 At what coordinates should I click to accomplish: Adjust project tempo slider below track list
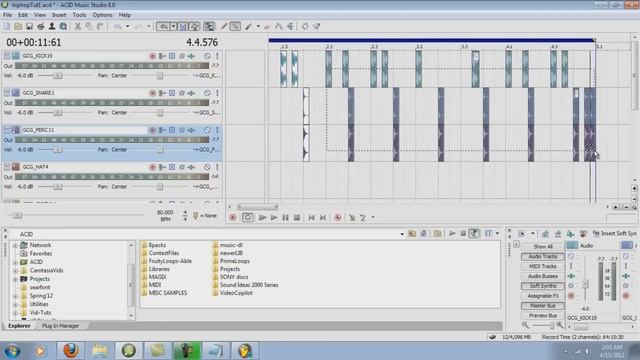point(17,216)
